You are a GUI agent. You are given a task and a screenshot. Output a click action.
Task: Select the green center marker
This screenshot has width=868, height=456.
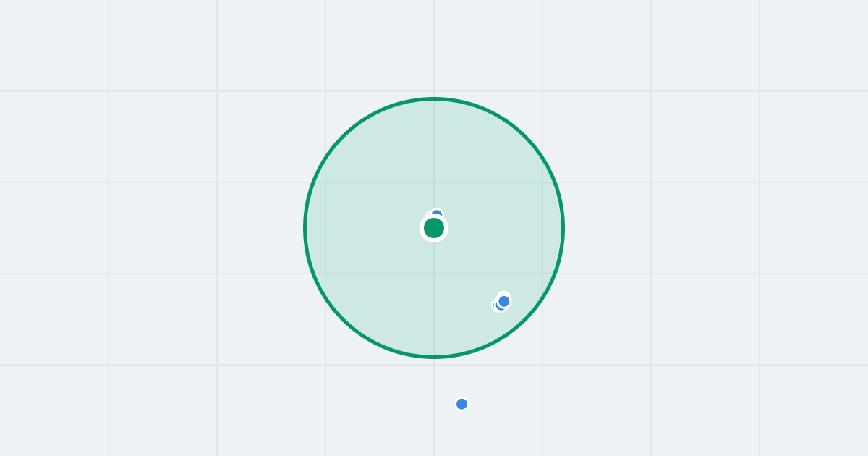434,228
